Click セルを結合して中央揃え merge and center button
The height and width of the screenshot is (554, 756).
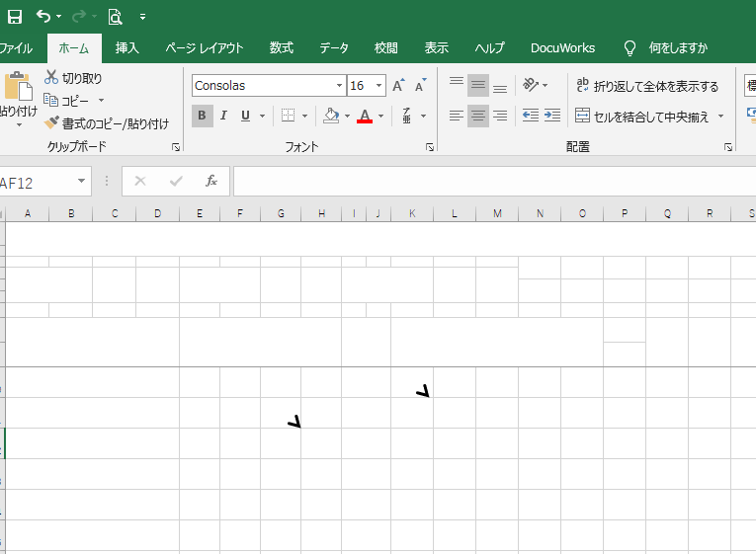pos(643,116)
